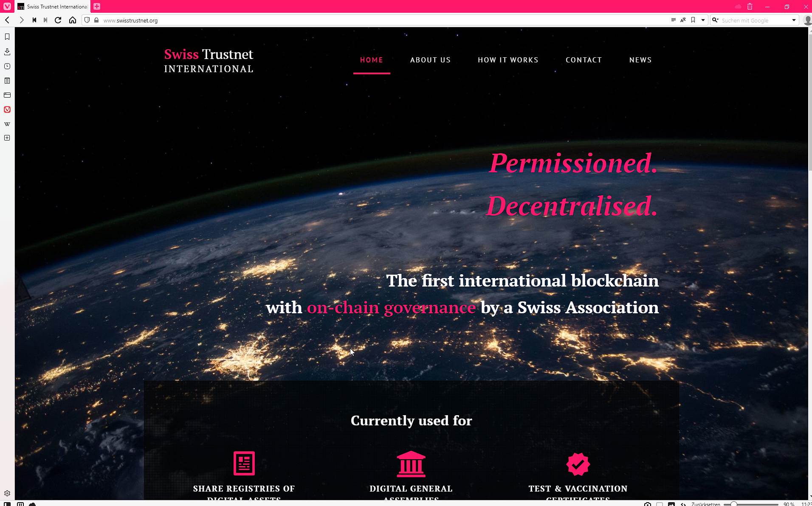Reload the current page
Image resolution: width=812 pixels, height=506 pixels.
point(58,20)
